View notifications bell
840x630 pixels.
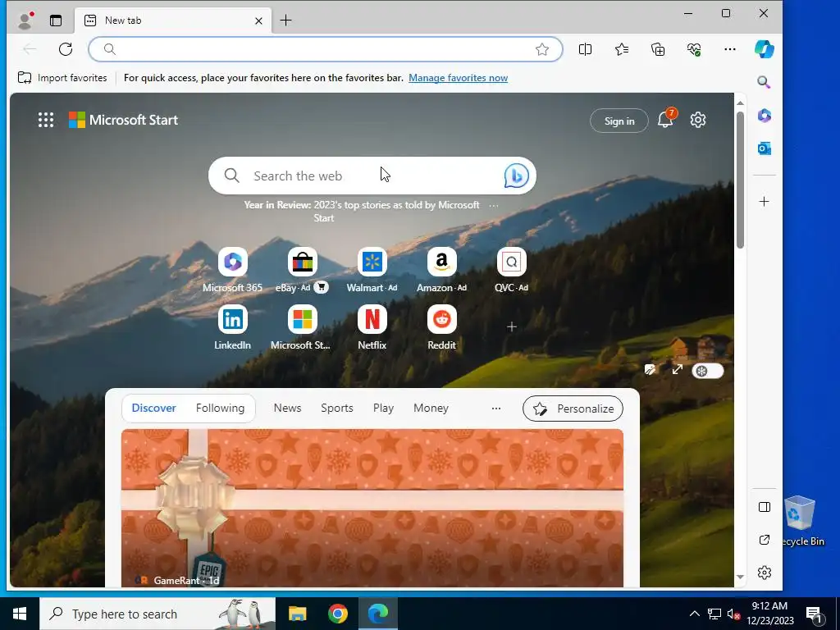pos(665,120)
